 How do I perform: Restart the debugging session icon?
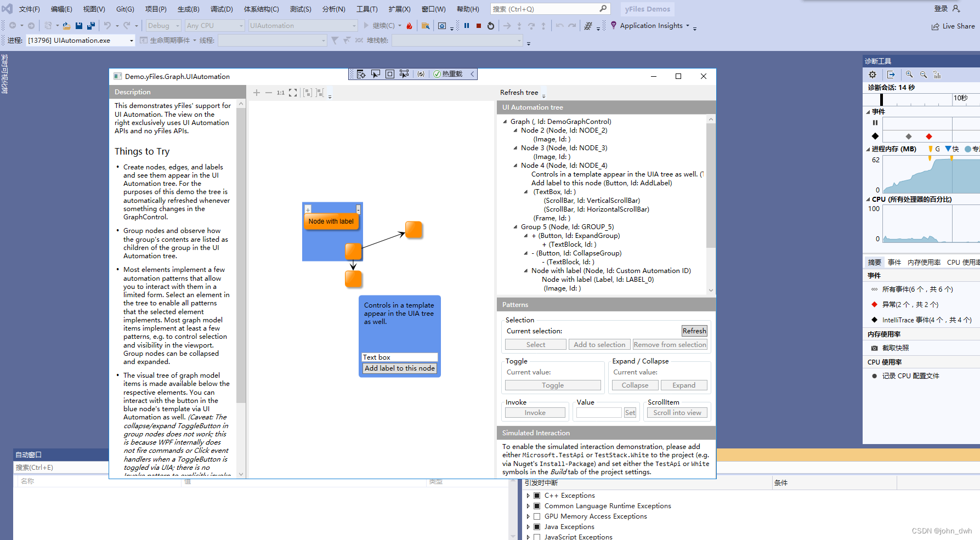[491, 26]
